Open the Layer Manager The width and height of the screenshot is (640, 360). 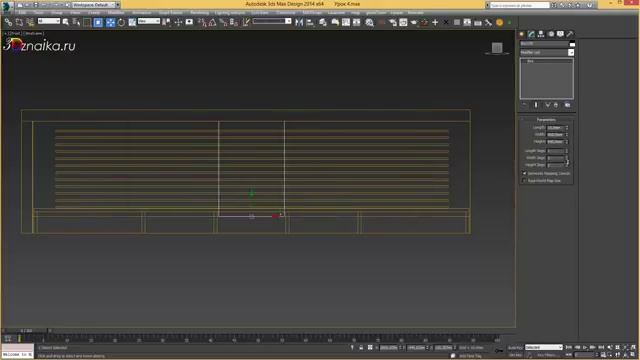click(x=323, y=22)
